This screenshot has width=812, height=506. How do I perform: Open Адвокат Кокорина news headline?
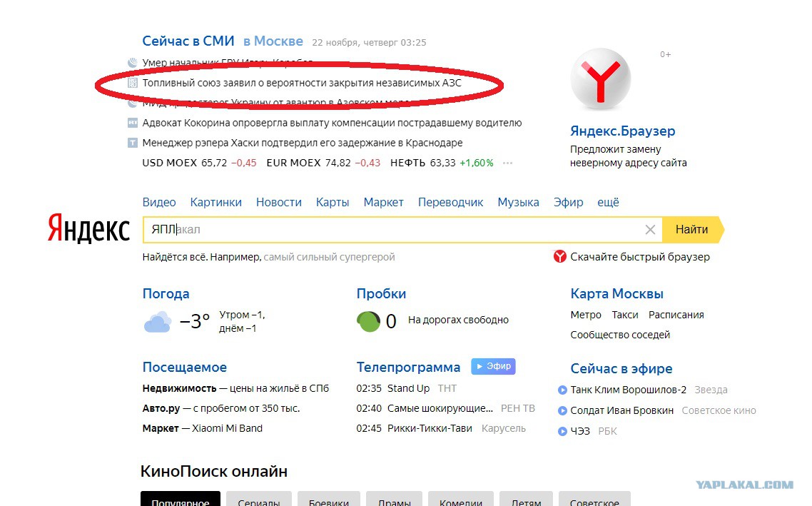click(332, 123)
